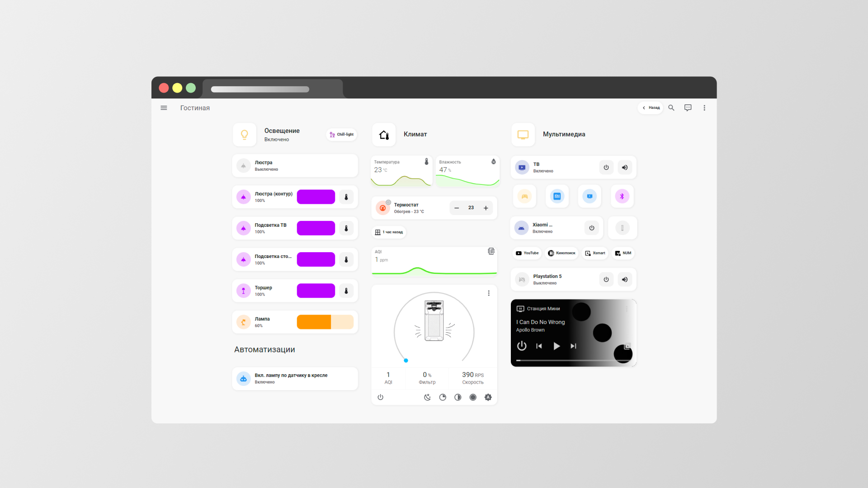Click hamburger menu icon top left

point(164,108)
